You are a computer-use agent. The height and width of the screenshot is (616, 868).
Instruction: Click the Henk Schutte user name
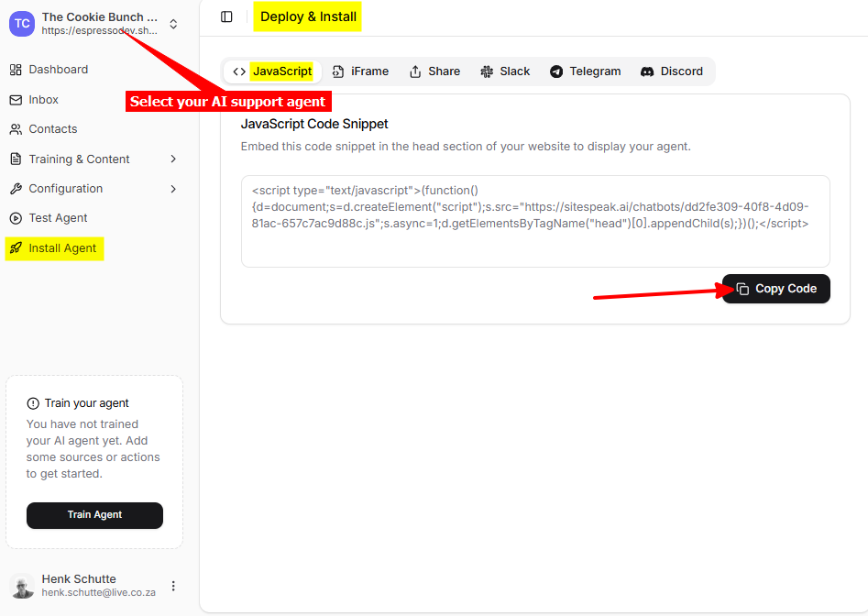(79, 579)
